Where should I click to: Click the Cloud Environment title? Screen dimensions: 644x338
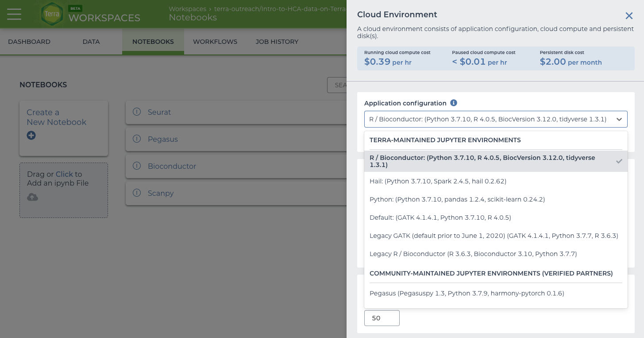click(x=397, y=15)
